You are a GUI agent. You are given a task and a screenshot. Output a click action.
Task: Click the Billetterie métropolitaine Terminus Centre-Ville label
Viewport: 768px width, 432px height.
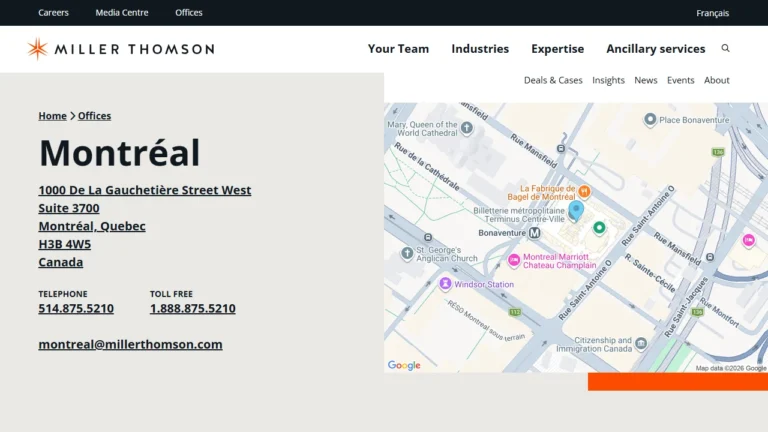(519, 215)
